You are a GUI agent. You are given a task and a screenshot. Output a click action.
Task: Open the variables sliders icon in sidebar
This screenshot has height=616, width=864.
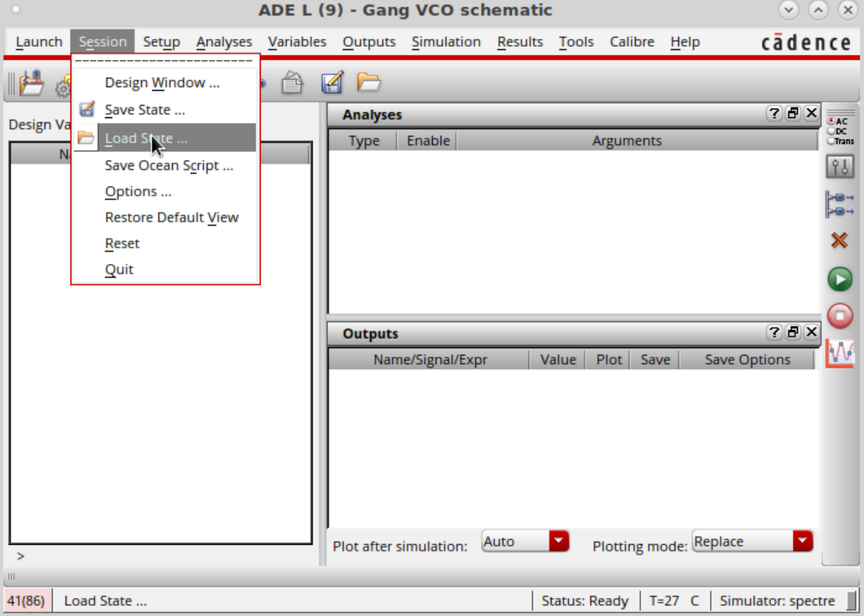(840, 168)
